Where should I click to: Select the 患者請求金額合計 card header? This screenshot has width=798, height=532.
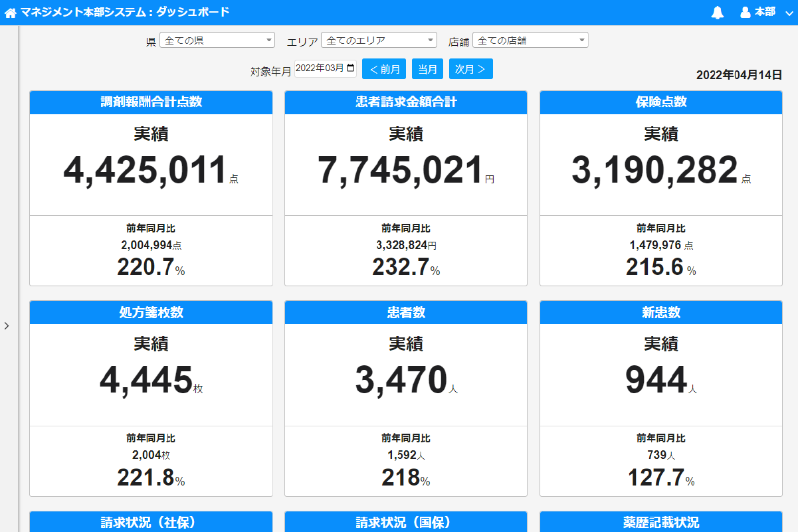[406, 102]
